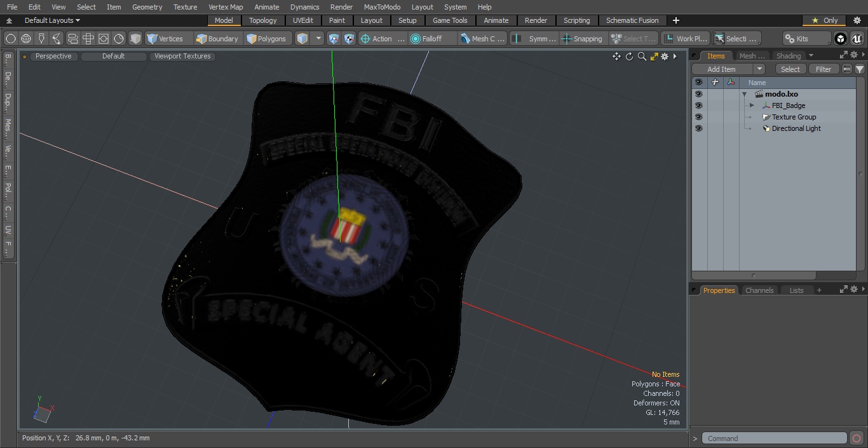Click the gray cube icon in toolbar
This screenshot has width=868, height=448.
135,39
